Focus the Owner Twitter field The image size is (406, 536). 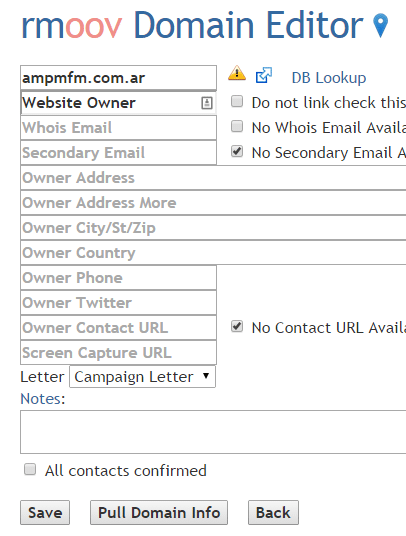pyautogui.click(x=119, y=303)
